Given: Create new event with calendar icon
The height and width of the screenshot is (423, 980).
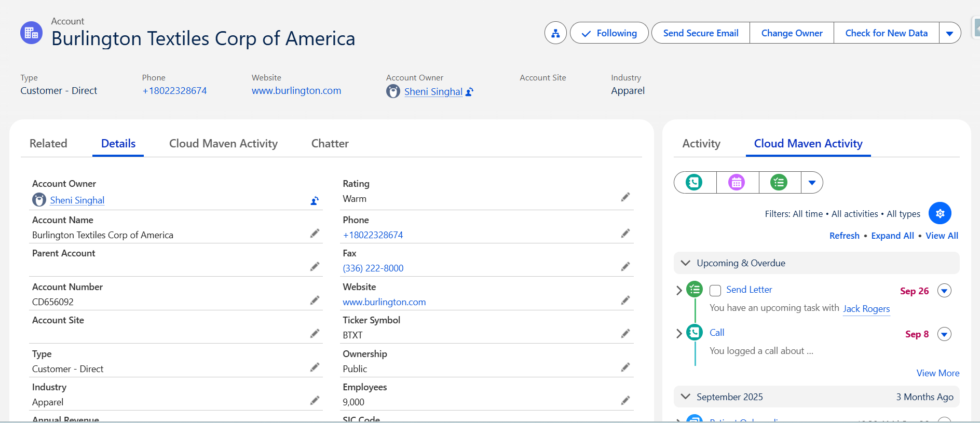Looking at the screenshot, I should 737,183.
